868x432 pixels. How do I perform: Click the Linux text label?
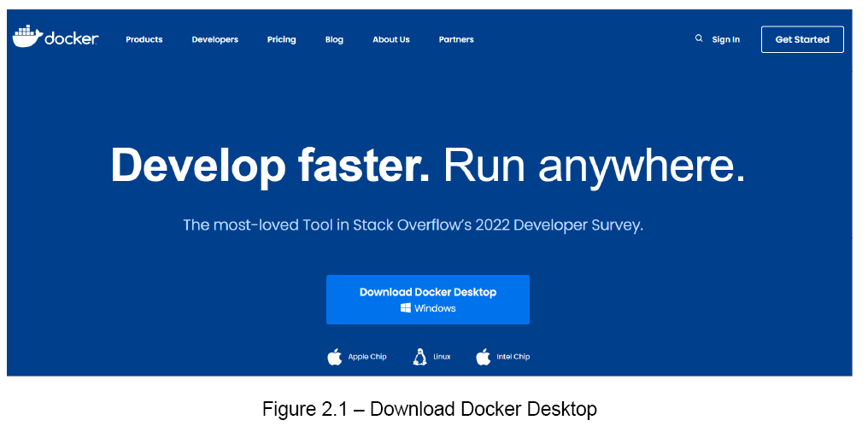[442, 357]
